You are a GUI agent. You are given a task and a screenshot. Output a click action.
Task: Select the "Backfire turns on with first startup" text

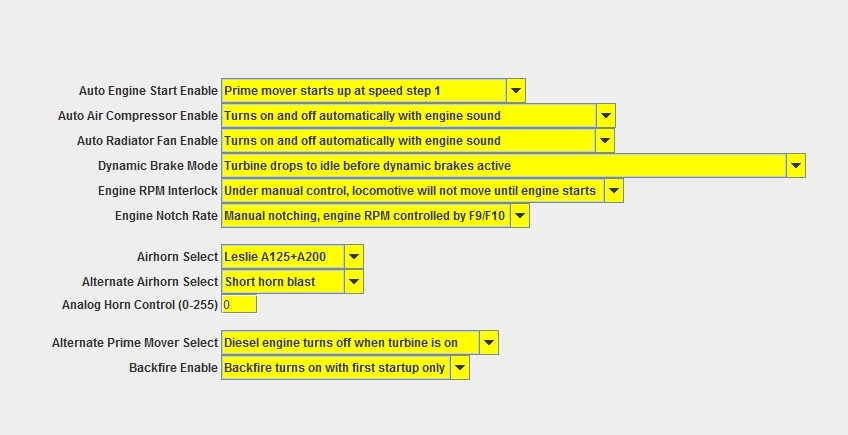tap(335, 368)
